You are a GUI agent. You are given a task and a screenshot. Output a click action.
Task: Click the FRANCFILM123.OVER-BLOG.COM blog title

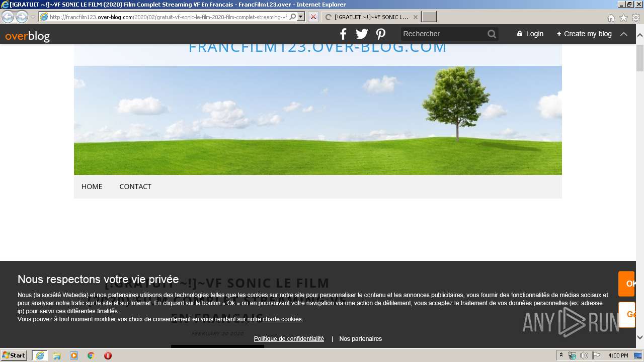click(317, 48)
